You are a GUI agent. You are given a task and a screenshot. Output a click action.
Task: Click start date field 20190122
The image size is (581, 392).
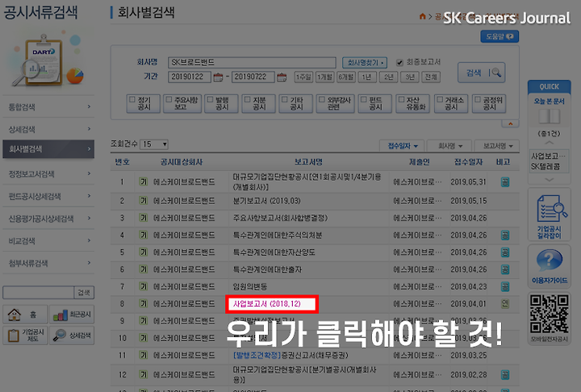pyautogui.click(x=190, y=77)
